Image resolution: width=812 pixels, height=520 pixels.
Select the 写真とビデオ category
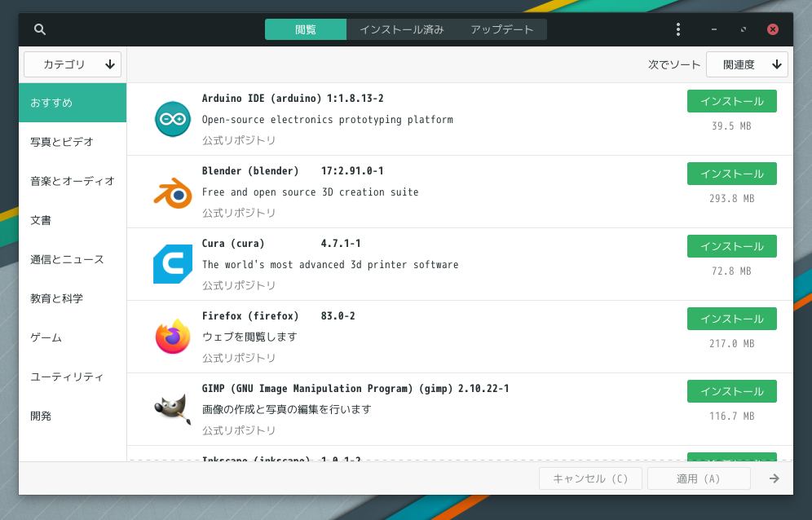coord(73,142)
